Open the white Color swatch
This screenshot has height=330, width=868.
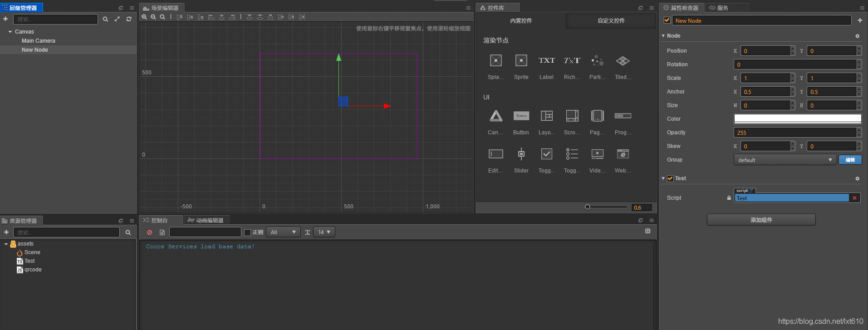pos(797,118)
